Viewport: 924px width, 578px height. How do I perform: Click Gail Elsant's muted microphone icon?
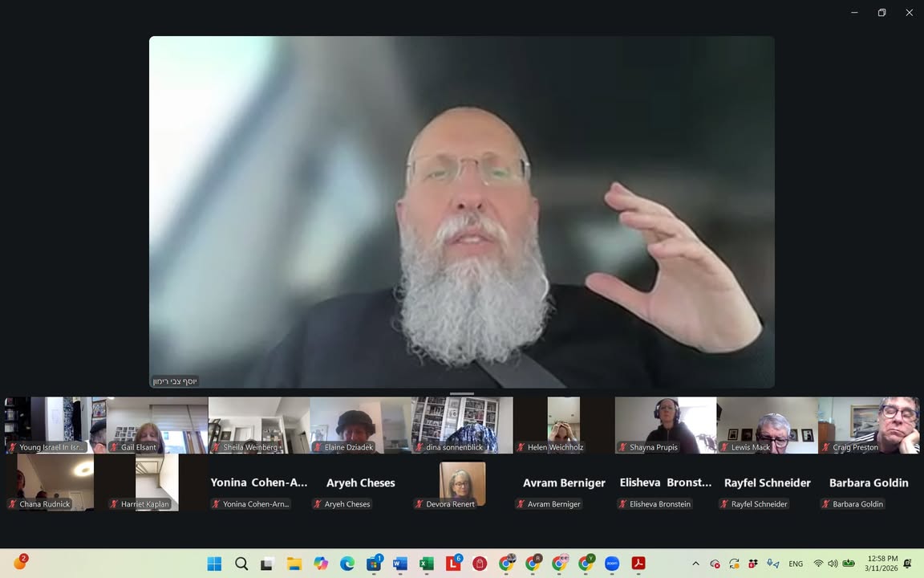click(115, 447)
